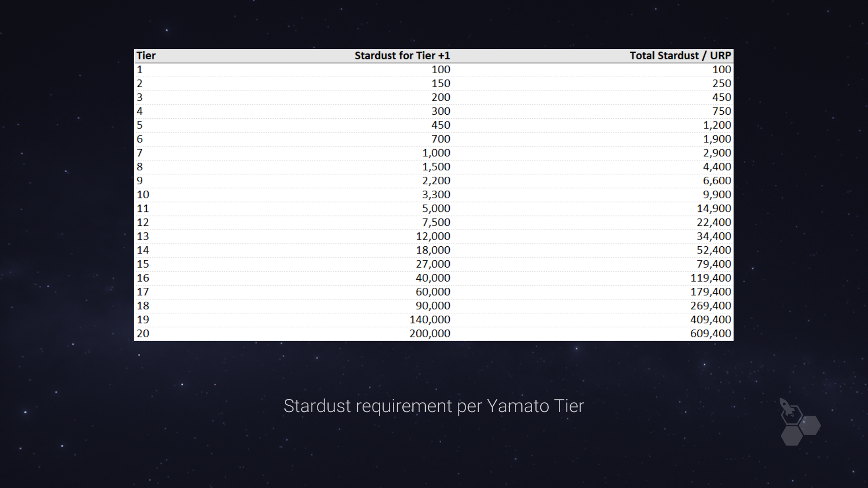Click the 140,000 stardust cell
The width and height of the screenshot is (868, 488).
(430, 319)
